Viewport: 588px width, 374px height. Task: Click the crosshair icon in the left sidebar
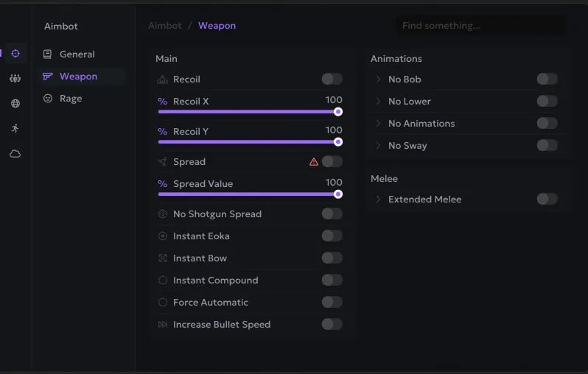(15, 53)
